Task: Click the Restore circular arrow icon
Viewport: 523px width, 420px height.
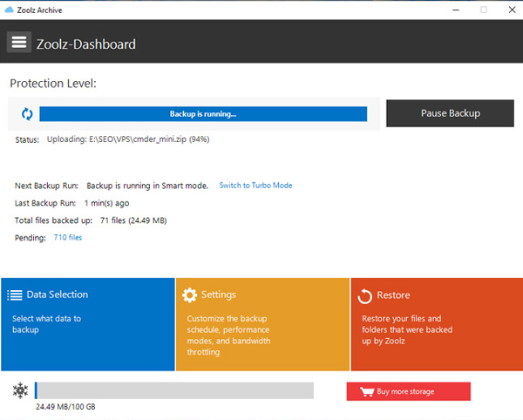Action: pyautogui.click(x=365, y=296)
